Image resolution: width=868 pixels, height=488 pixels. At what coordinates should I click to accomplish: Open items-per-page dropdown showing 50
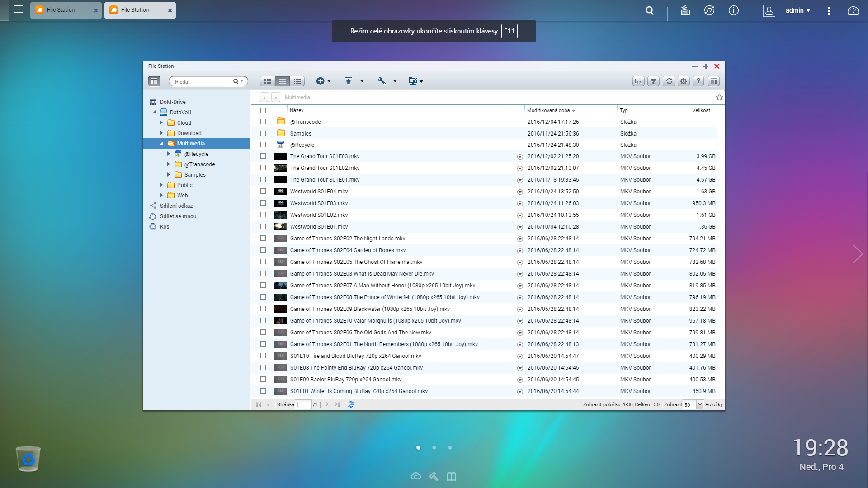[x=700, y=404]
